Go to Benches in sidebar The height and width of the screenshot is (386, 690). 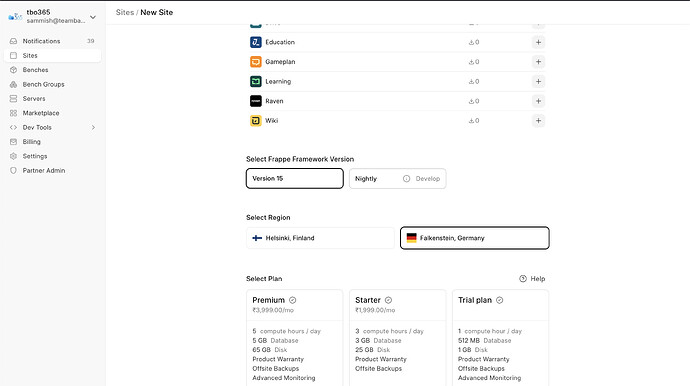[52, 70]
